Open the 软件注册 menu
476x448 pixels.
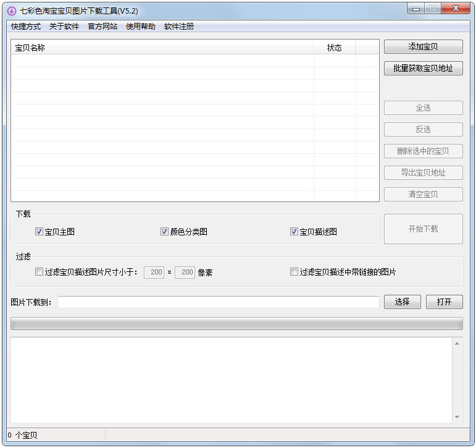point(179,27)
